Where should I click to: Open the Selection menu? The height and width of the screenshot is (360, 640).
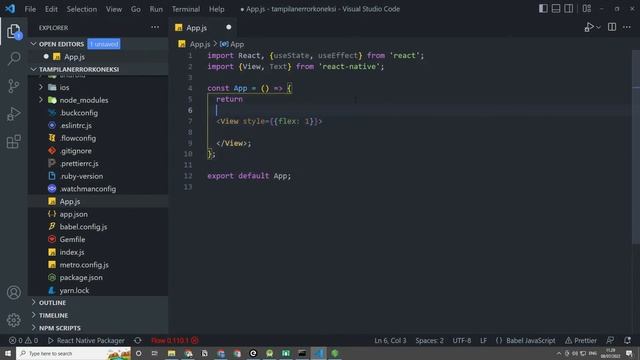point(82,9)
